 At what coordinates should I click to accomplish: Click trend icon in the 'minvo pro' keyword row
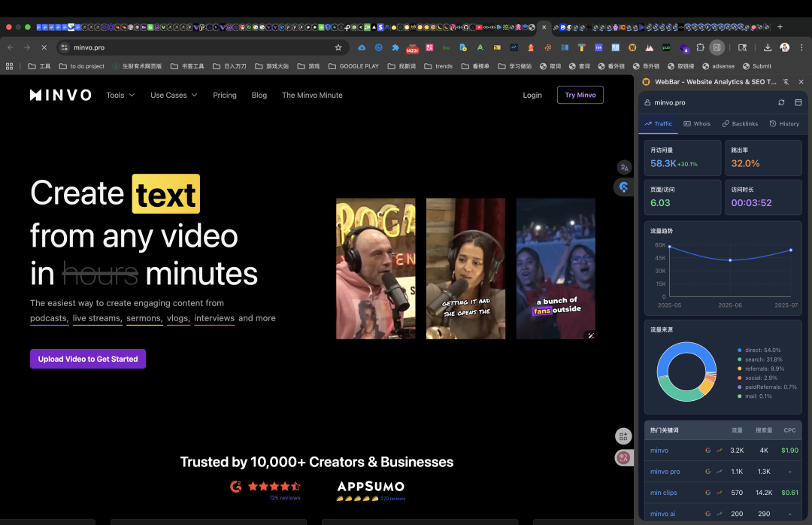click(x=720, y=472)
